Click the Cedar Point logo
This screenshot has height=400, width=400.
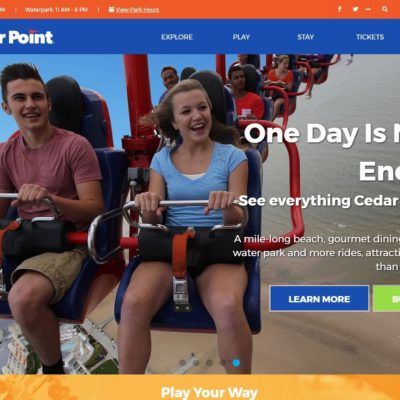[27, 37]
